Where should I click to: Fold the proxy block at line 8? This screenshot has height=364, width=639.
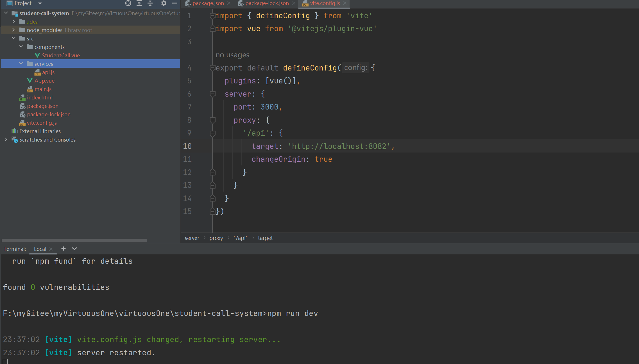[213, 120]
